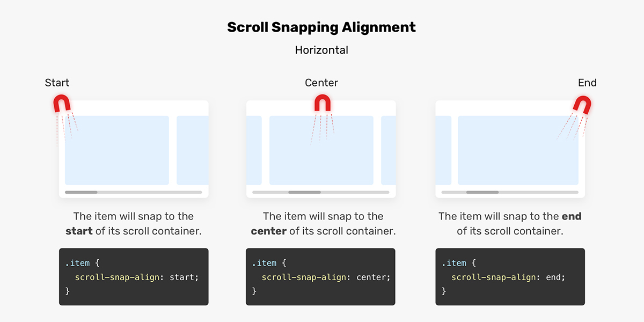Click the Start example's scrollbar thumb
644x322 pixels.
tap(81, 192)
